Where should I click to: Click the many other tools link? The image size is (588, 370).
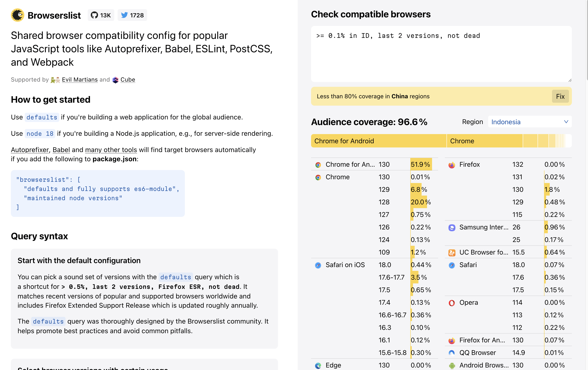coord(111,150)
